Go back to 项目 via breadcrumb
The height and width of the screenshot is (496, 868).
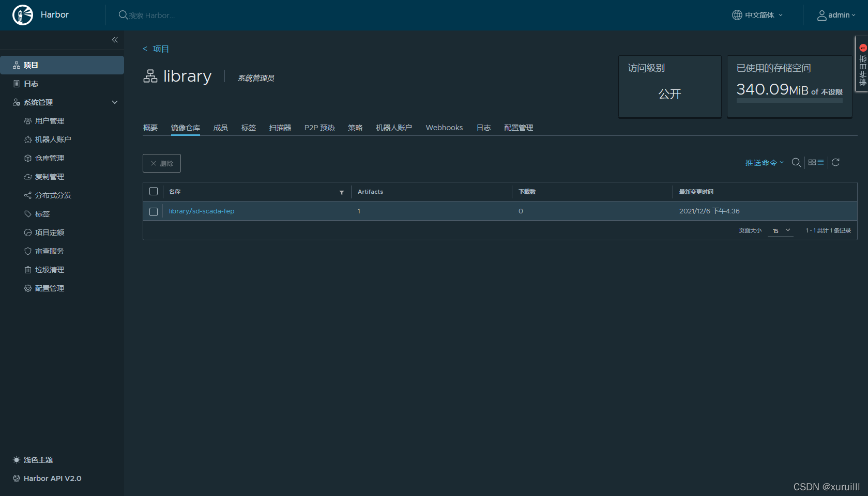coord(156,49)
